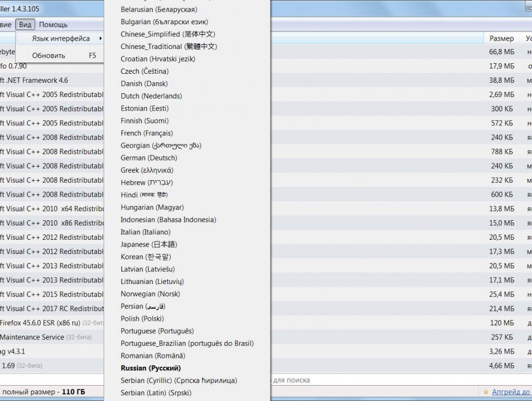Screen dimensions: 532x401
Task: Expand the Язык интерфейса submenu
Action: click(60, 38)
